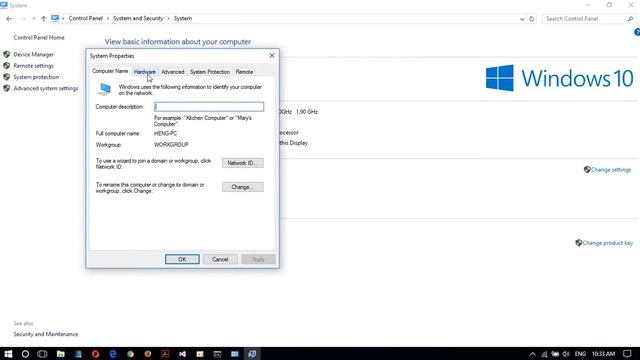Switch to Hardware tab
This screenshot has width=640, height=360.
pos(144,72)
